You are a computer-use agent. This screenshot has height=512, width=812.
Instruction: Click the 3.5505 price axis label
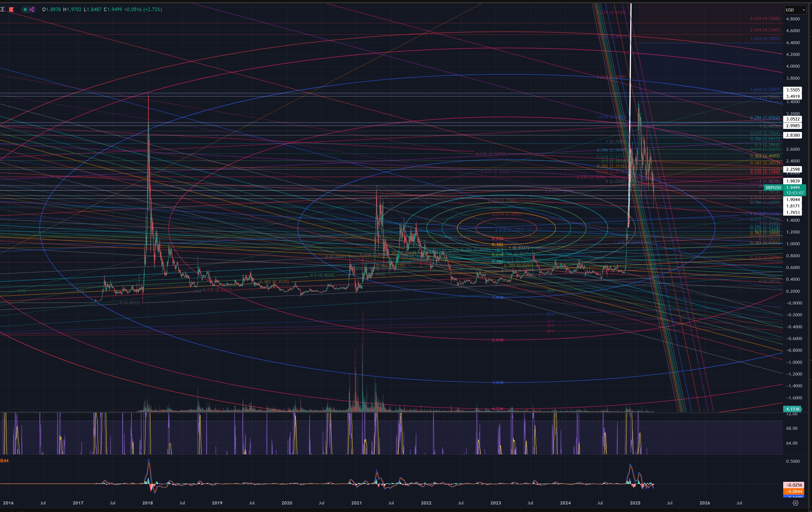click(x=793, y=90)
